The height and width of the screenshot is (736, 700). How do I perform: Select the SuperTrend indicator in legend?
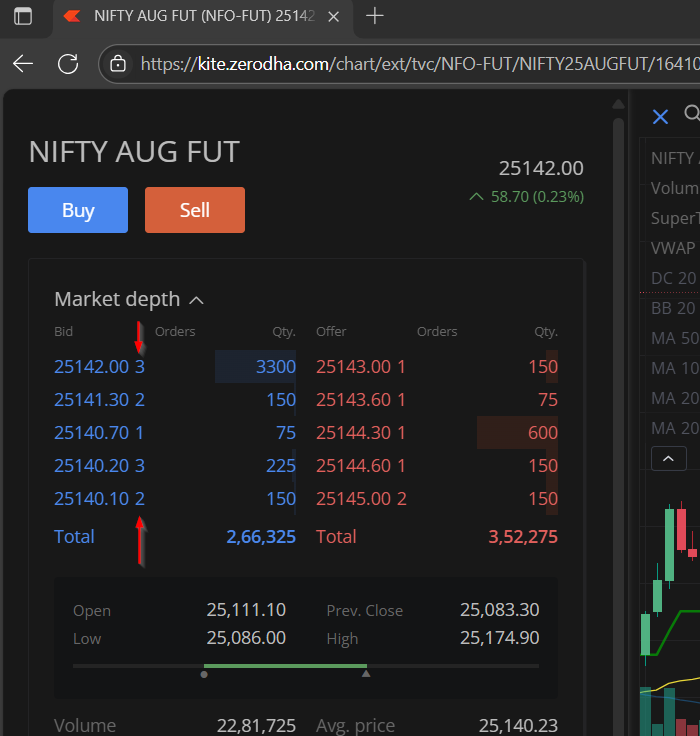674,218
